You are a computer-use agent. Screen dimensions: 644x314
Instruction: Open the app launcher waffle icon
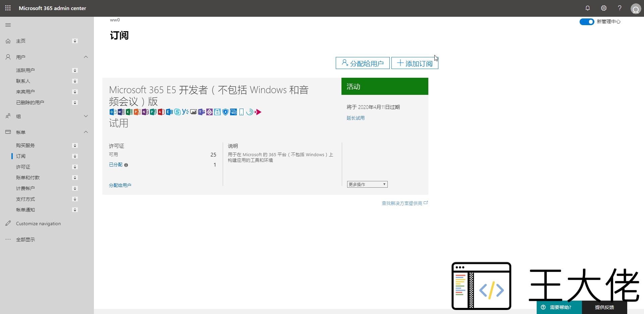coord(8,8)
